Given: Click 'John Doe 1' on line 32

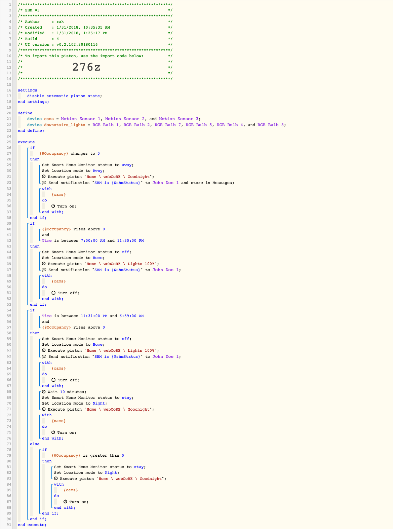Looking at the screenshot, I should (166, 183).
